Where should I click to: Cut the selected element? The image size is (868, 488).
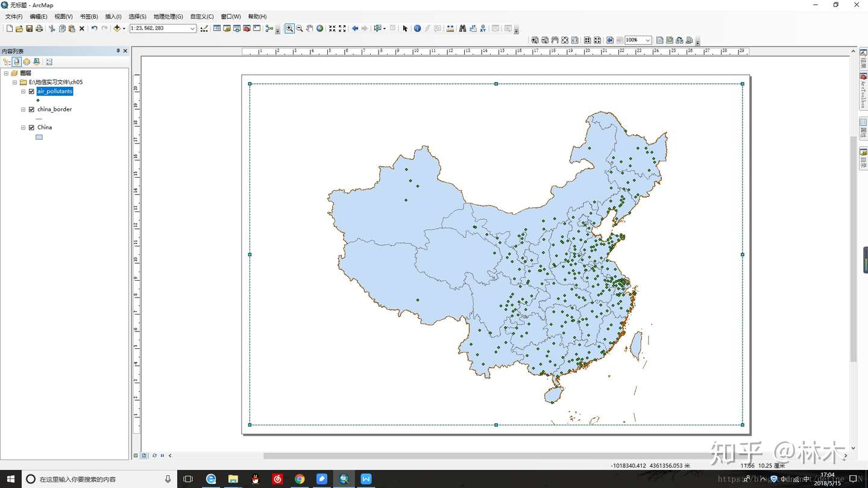[52, 28]
